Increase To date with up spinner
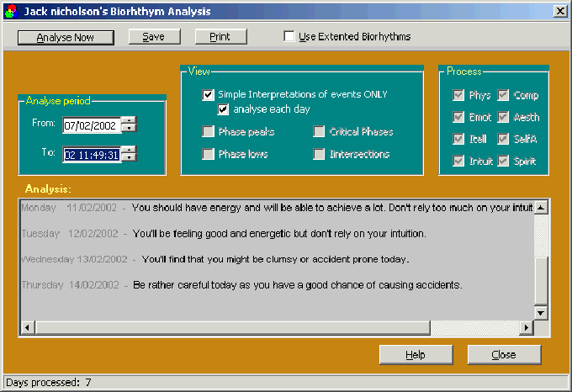 pyautogui.click(x=129, y=150)
